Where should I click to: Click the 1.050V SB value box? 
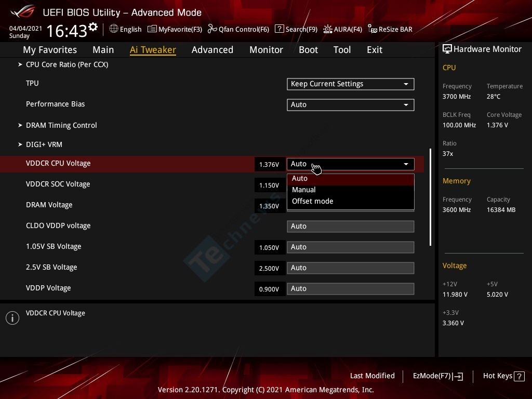[x=269, y=248]
